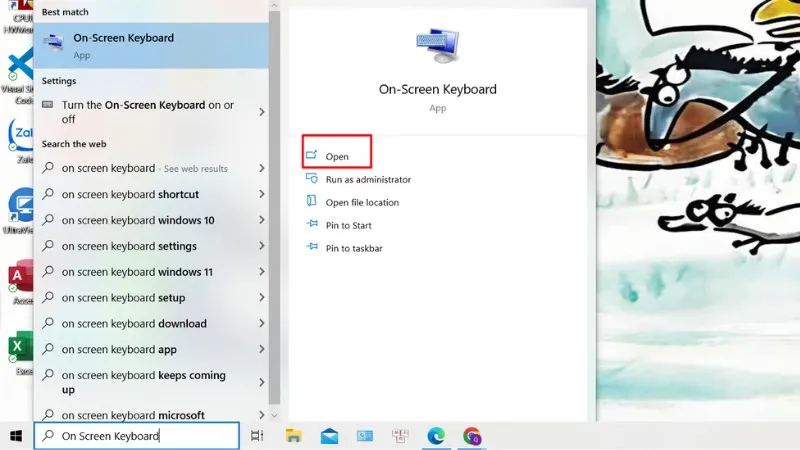Expand 'on screen keyboard windows 11' chevron
The image size is (800, 450).
point(261,272)
